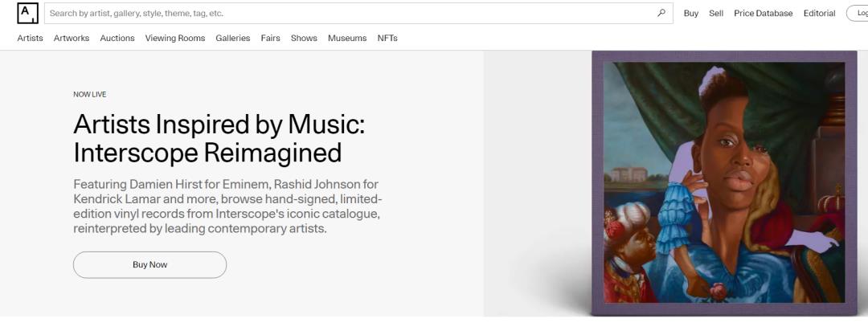
Task: Select Galleries in navigation bar
Action: point(232,38)
